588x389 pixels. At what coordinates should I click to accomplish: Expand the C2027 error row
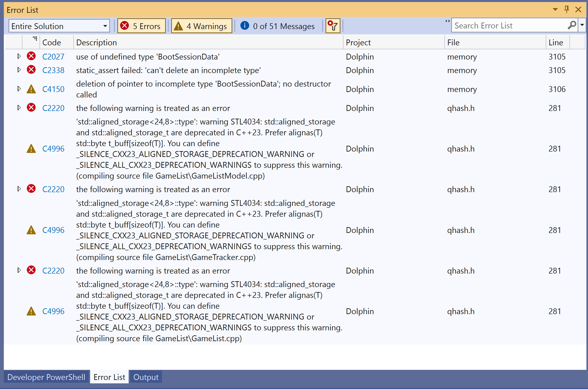[x=19, y=56]
